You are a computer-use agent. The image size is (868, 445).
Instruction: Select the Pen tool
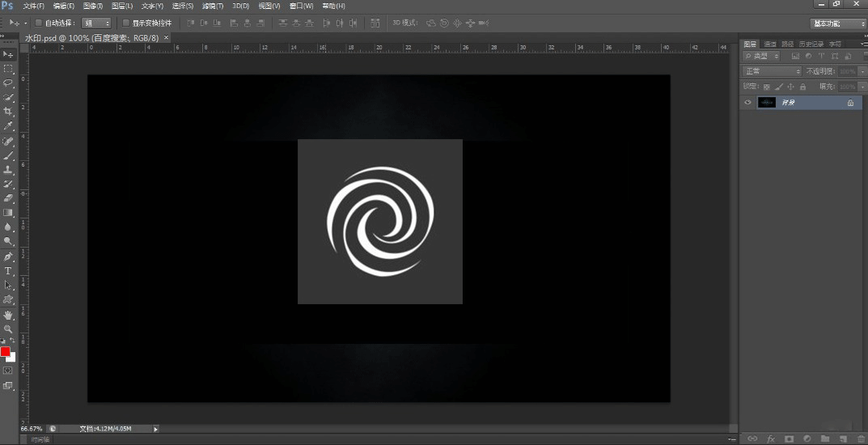(x=8, y=256)
